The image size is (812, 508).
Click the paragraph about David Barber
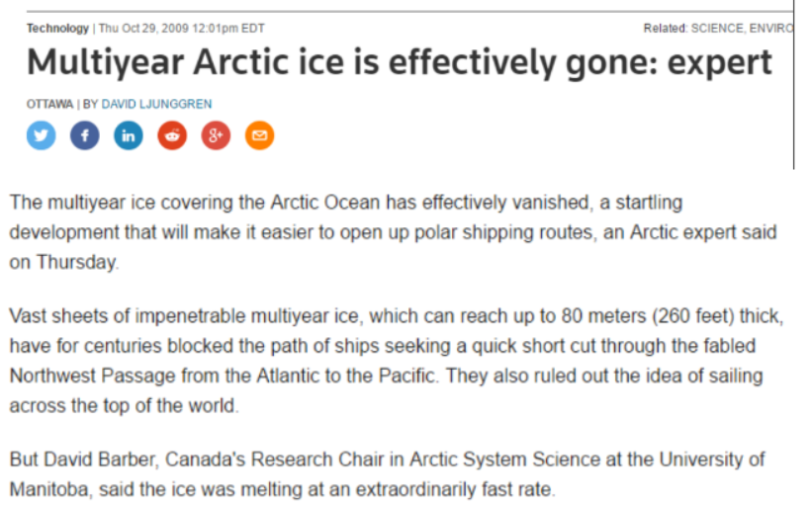pyautogui.click(x=387, y=473)
